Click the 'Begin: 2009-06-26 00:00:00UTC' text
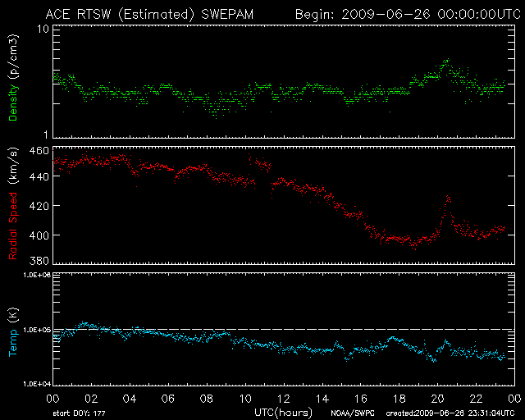This screenshot has width=525, height=420. click(408, 15)
